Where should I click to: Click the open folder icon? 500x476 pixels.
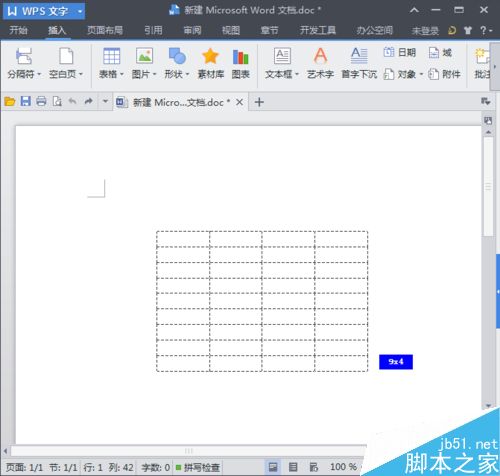pos(10,101)
